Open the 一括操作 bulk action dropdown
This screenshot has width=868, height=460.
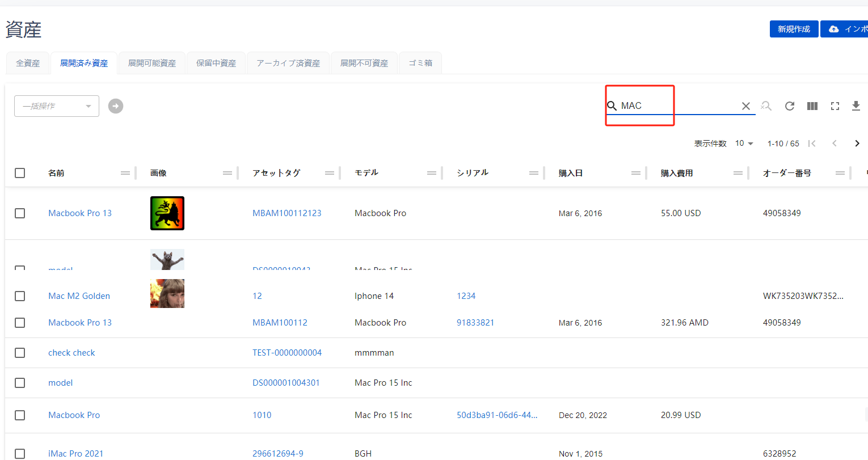point(57,106)
